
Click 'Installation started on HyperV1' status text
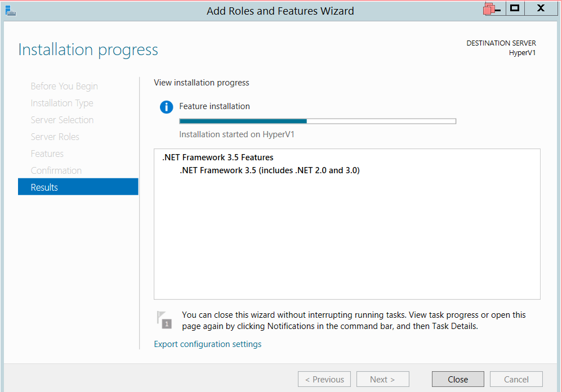pos(237,134)
